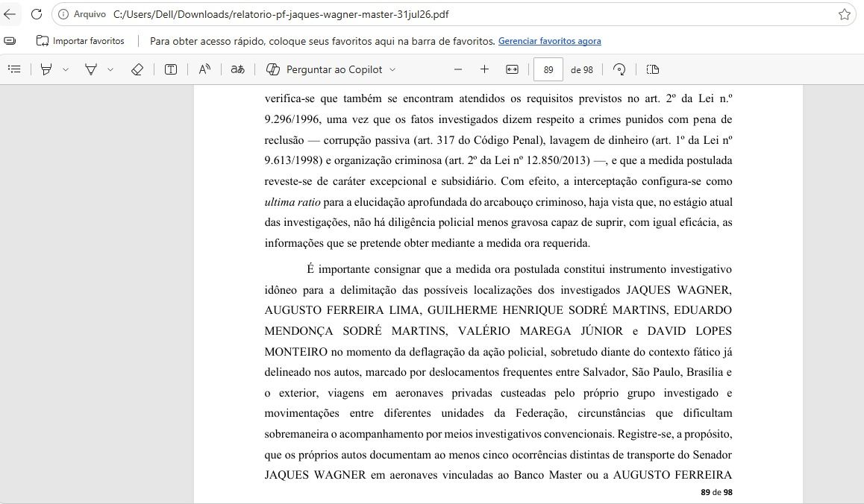Expand the Copilot options chevron
This screenshot has height=504, width=864.
[392, 69]
